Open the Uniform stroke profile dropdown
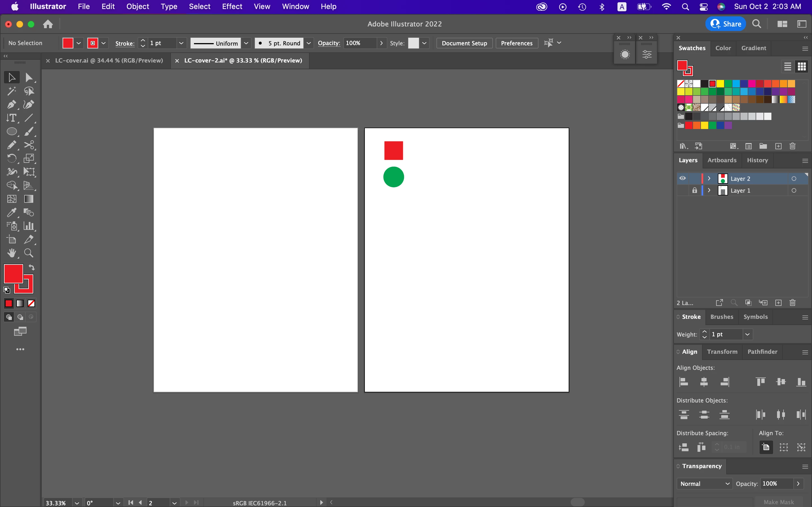 pyautogui.click(x=246, y=43)
